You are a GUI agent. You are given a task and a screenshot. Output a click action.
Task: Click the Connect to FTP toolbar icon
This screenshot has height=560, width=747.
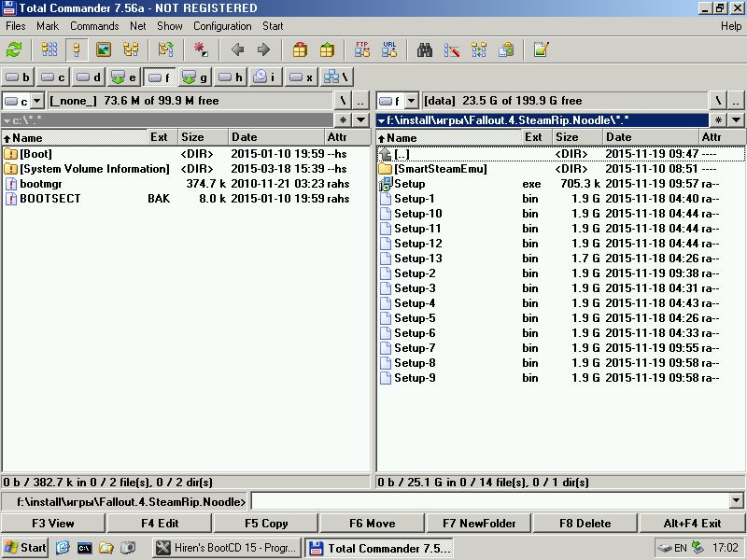tap(362, 50)
